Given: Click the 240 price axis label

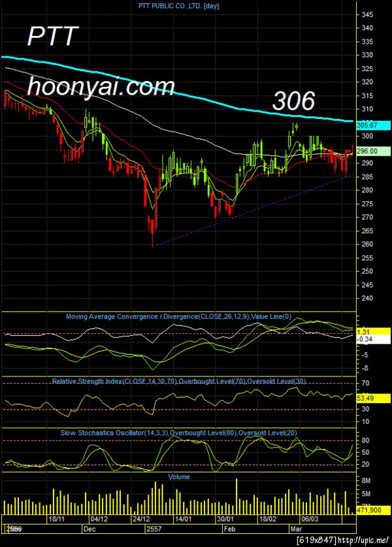Looking at the screenshot, I should coord(367,298).
